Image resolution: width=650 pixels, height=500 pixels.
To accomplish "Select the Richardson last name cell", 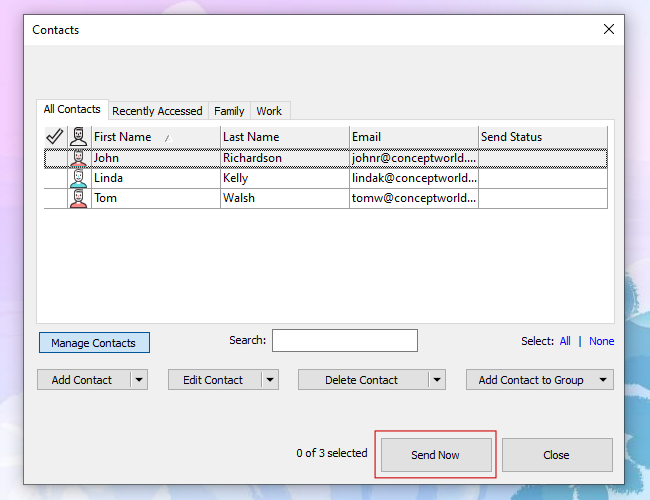I will pyautogui.click(x=285, y=158).
